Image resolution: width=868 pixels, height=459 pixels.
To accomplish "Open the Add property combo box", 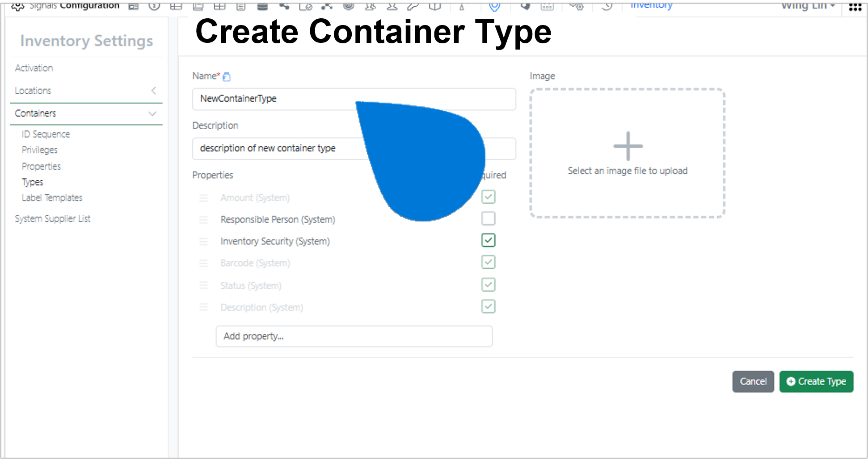I will click(x=354, y=336).
